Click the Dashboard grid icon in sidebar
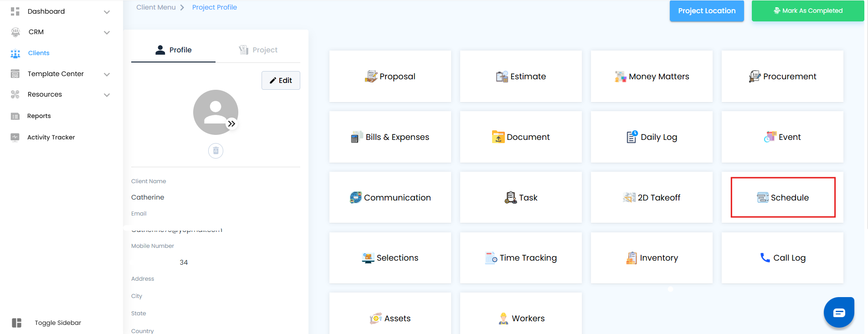868x334 pixels. click(x=15, y=11)
